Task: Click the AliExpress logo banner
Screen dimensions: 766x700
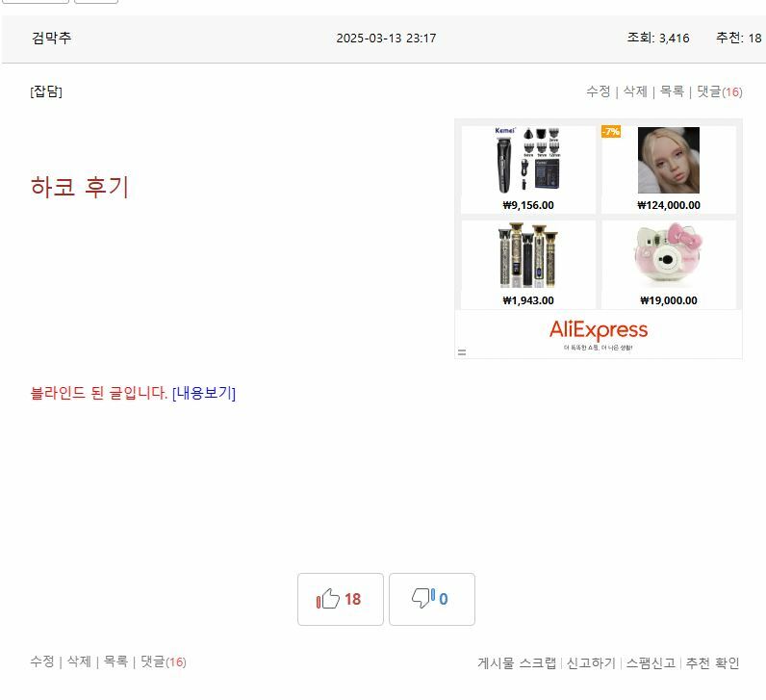Action: coord(599,334)
